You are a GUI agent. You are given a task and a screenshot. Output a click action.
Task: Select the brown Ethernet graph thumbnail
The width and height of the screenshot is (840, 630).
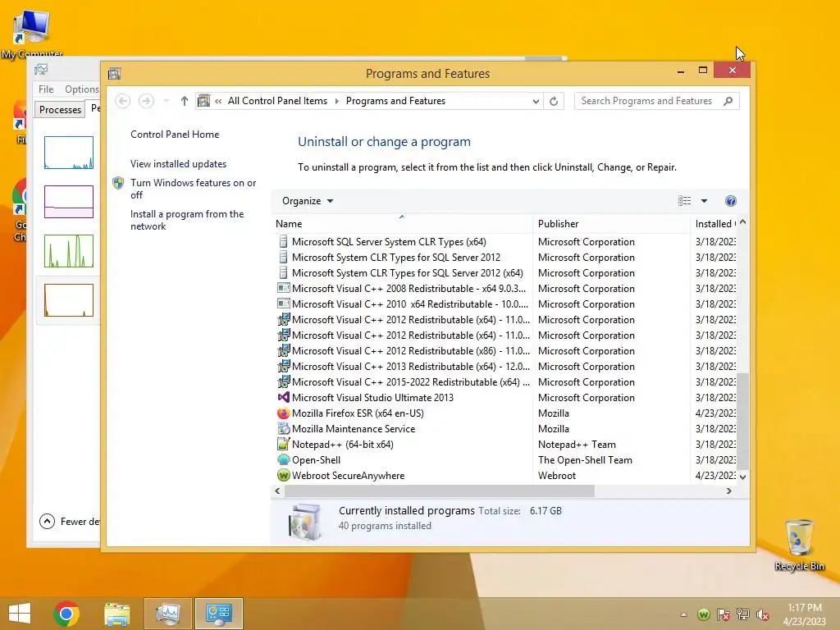pyautogui.click(x=69, y=300)
